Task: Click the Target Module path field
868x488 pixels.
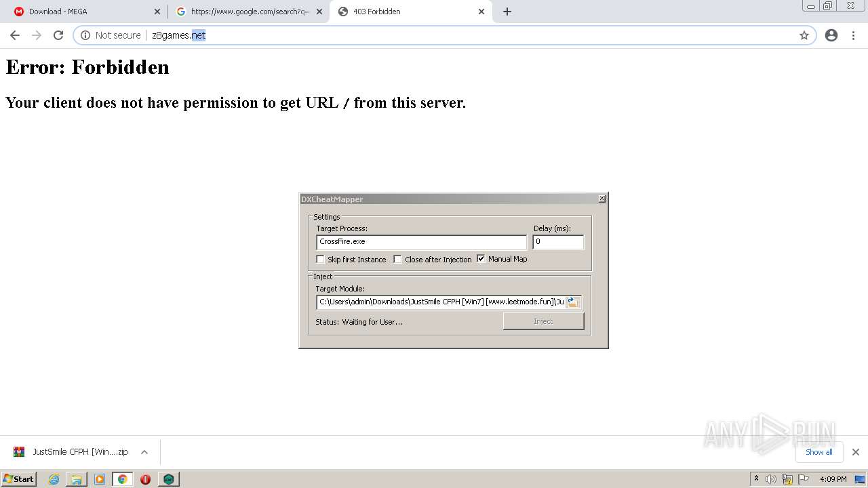Action: (x=441, y=302)
